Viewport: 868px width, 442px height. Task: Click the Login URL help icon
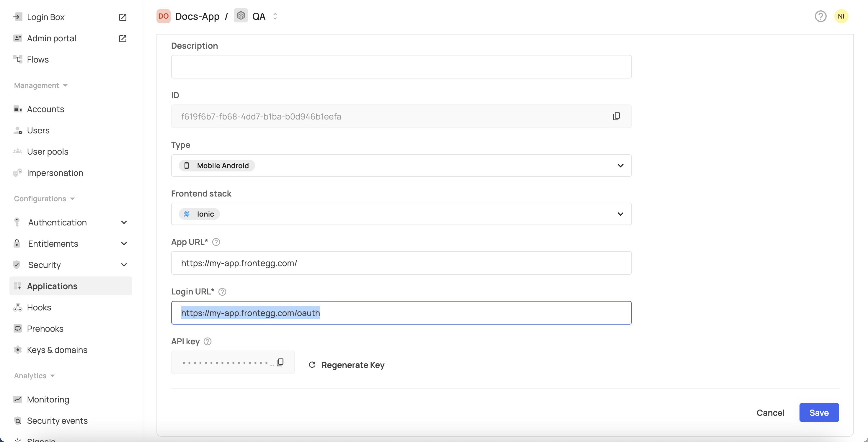click(222, 292)
